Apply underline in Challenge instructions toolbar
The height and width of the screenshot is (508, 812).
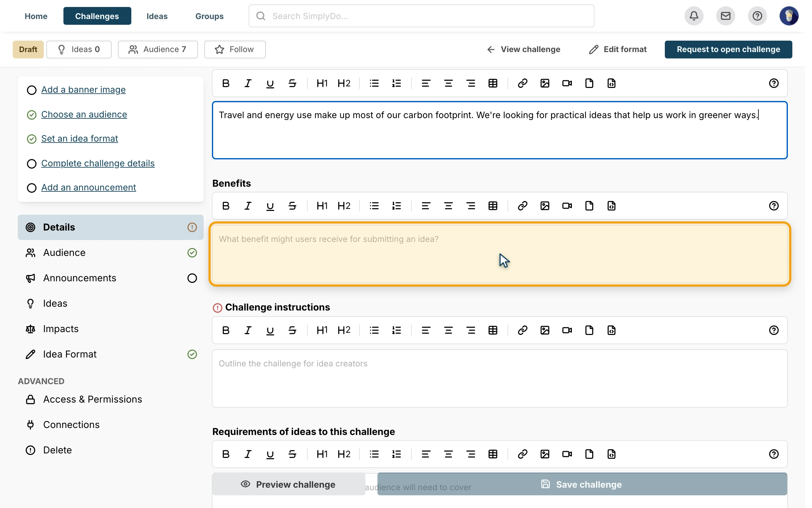click(x=270, y=330)
